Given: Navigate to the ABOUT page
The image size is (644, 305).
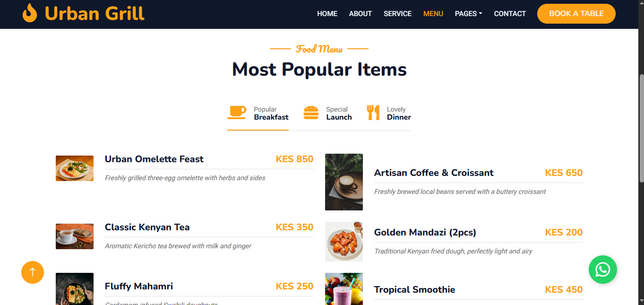Looking at the screenshot, I should (x=360, y=13).
